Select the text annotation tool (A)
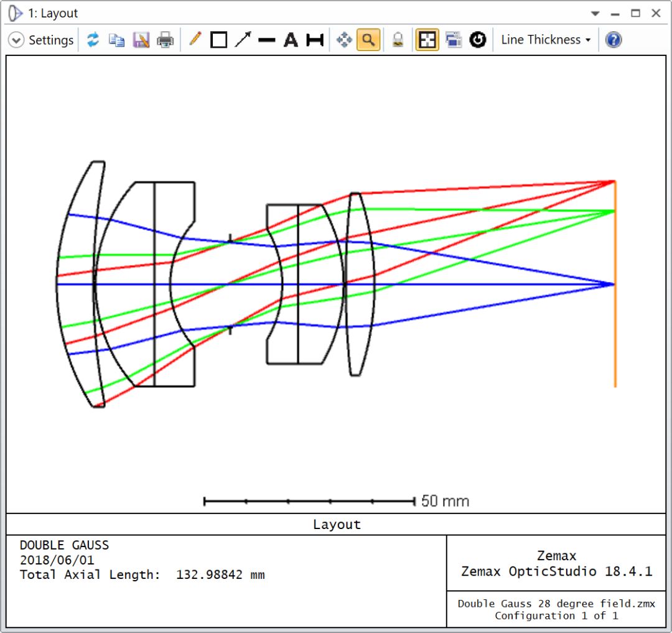Screen dimensions: 672x633 point(291,40)
